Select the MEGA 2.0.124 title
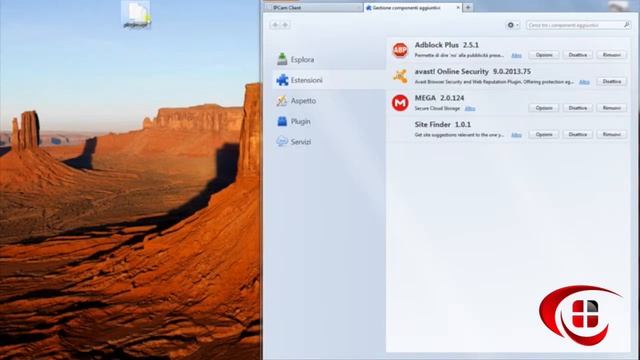The image size is (640, 360). [x=439, y=98]
